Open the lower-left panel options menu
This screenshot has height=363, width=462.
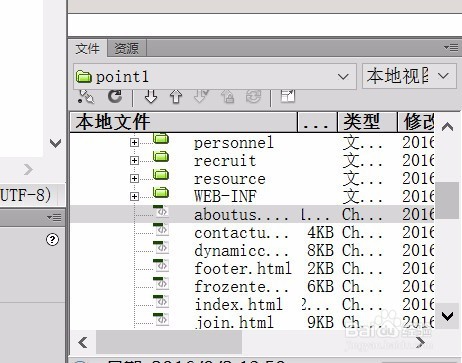(54, 218)
